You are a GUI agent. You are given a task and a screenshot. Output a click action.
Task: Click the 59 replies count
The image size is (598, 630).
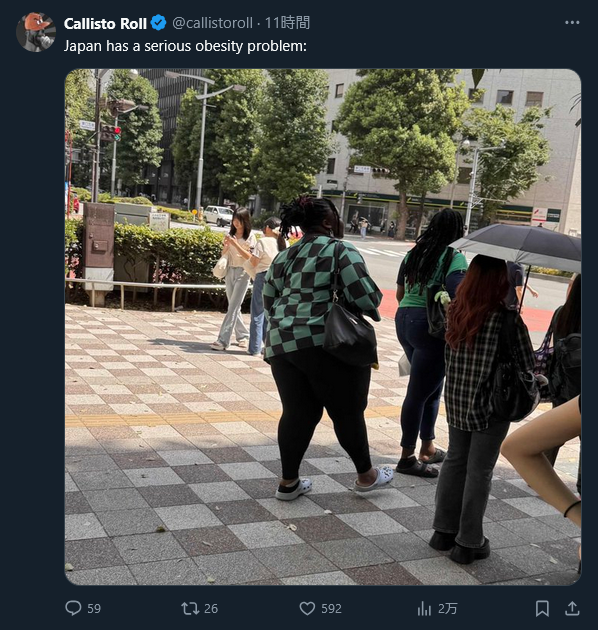(x=94, y=609)
